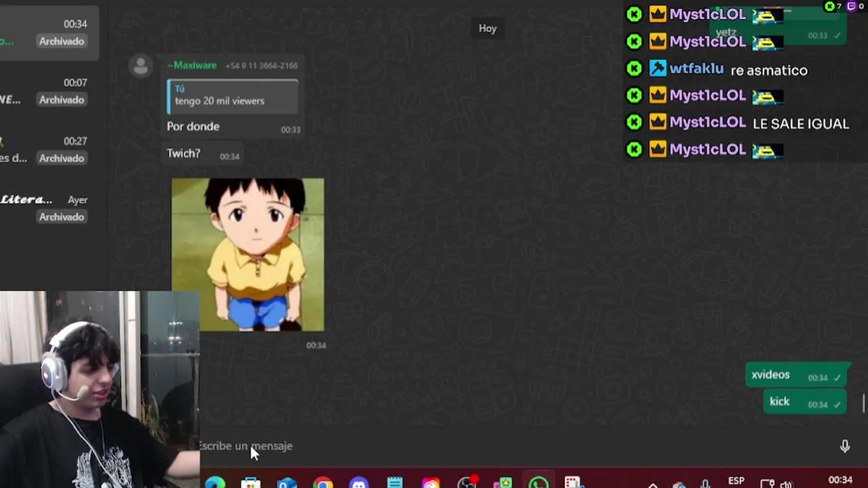Click the 'Ayer' date in the chat list

[x=77, y=200]
